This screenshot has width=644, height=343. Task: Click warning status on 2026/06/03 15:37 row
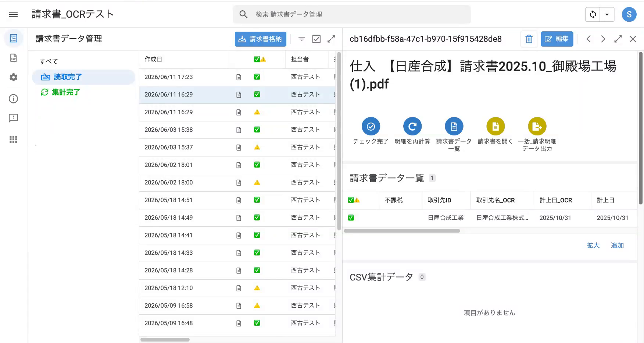pyautogui.click(x=257, y=147)
